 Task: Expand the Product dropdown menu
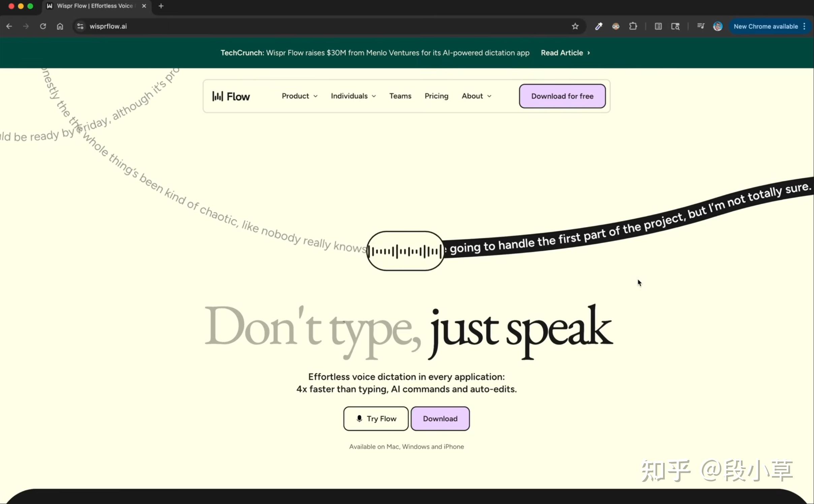tap(299, 96)
